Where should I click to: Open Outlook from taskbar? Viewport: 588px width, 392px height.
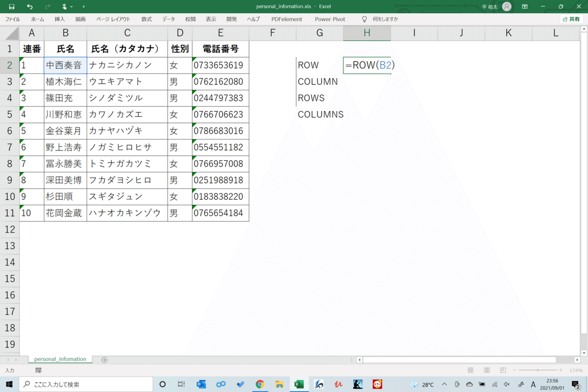coord(201,385)
